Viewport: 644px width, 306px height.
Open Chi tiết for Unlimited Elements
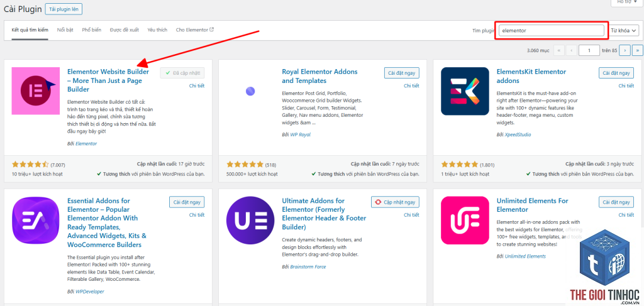[x=626, y=215]
